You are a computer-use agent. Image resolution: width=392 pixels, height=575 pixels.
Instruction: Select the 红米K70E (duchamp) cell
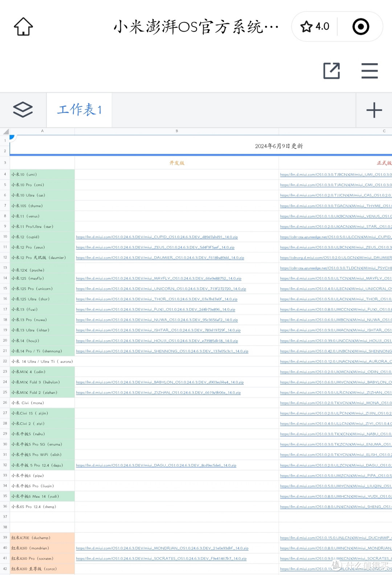[x=42, y=538]
